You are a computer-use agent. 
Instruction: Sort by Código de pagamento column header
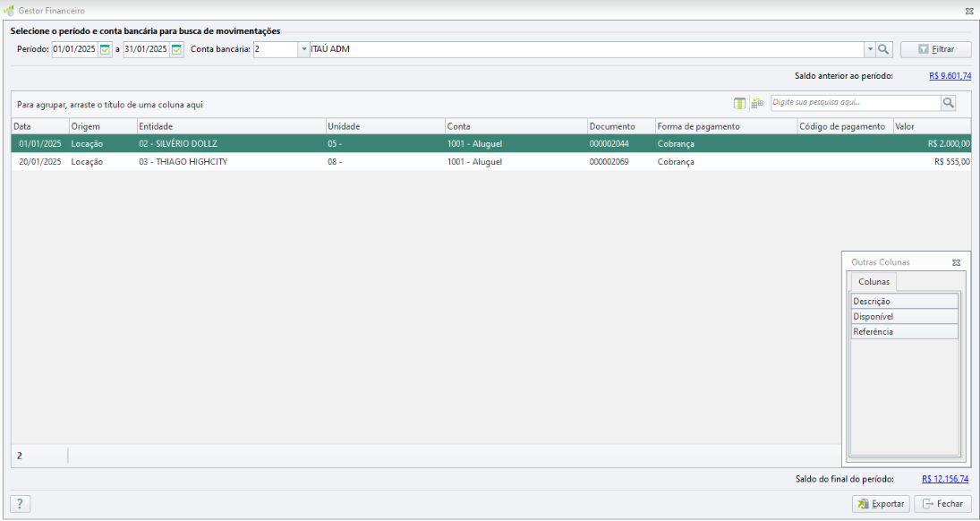tap(845, 126)
